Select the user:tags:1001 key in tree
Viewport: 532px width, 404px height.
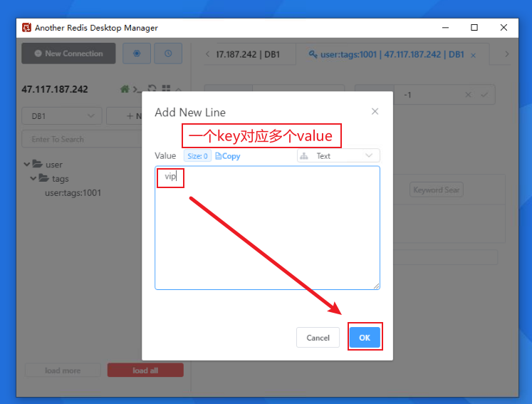[x=73, y=193]
